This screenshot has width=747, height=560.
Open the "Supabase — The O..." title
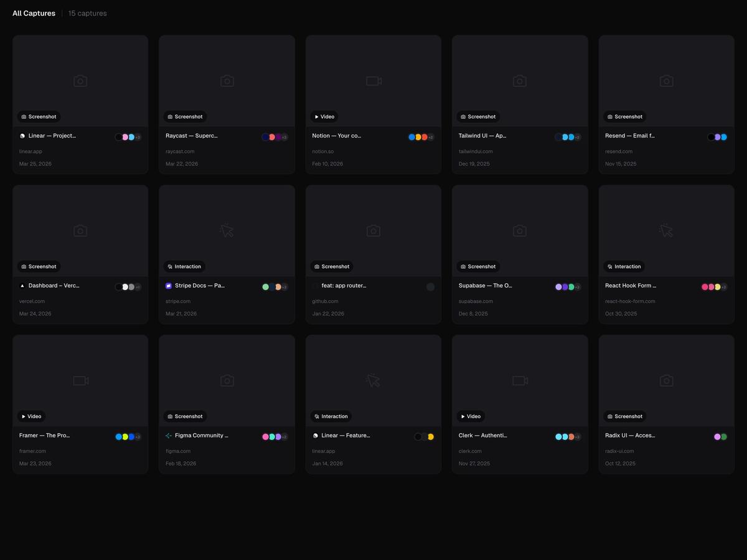click(x=486, y=286)
